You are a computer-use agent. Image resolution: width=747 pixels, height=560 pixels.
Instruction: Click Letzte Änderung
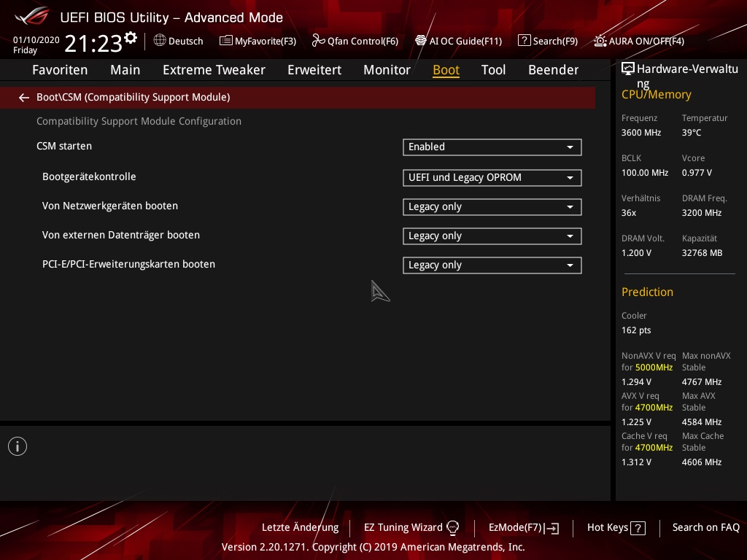pos(300,527)
